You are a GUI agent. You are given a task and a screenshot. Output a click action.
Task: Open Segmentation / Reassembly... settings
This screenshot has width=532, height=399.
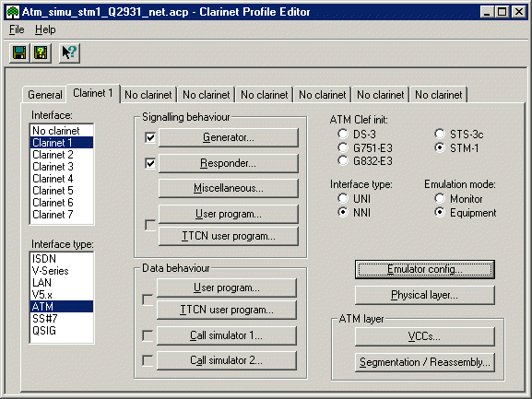425,362
